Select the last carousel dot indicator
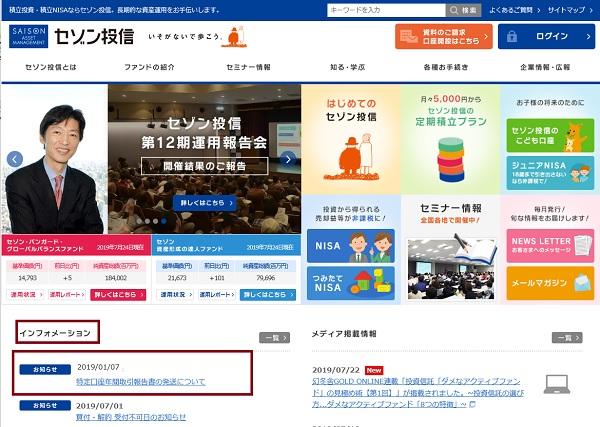The image size is (600, 427). [164, 221]
